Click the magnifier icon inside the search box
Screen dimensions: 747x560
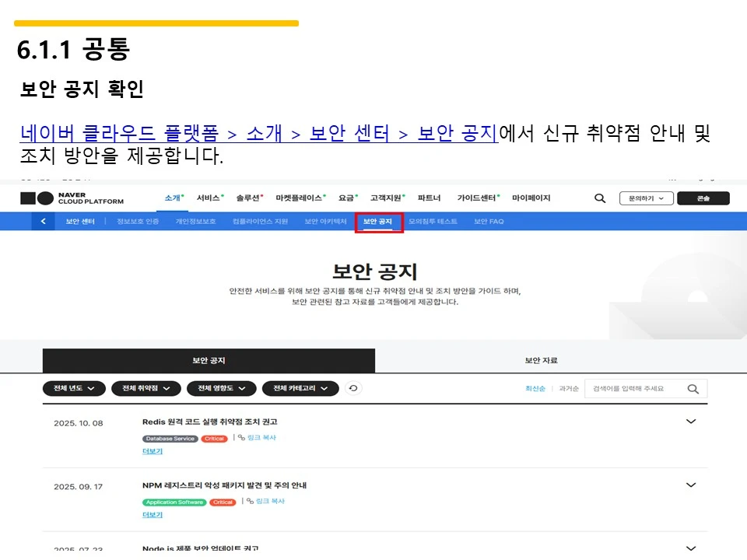693,388
